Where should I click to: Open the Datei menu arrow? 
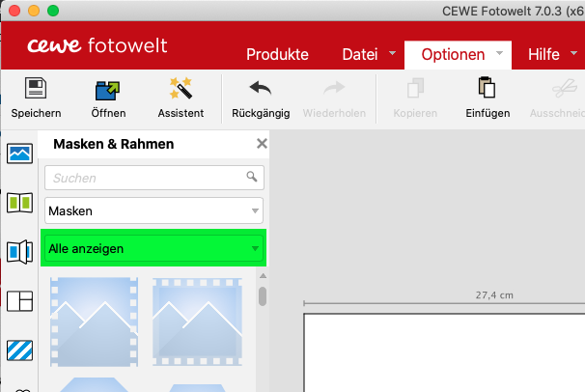pyautogui.click(x=393, y=53)
